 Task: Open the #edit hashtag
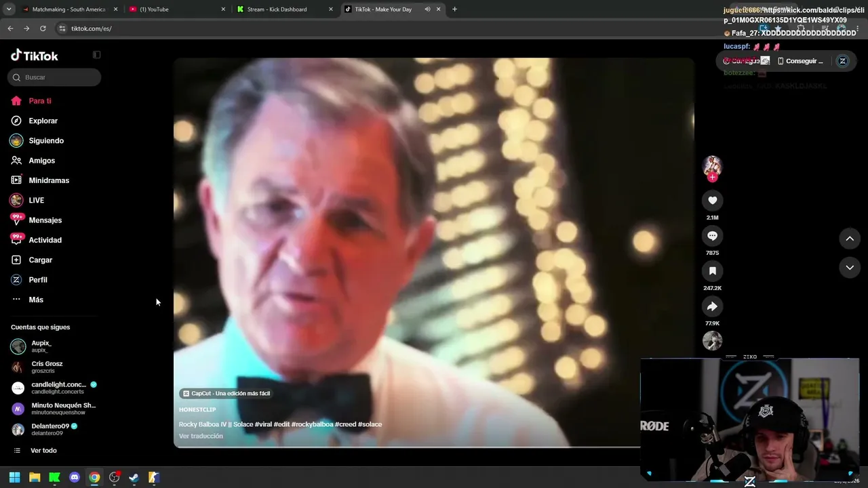tap(281, 424)
